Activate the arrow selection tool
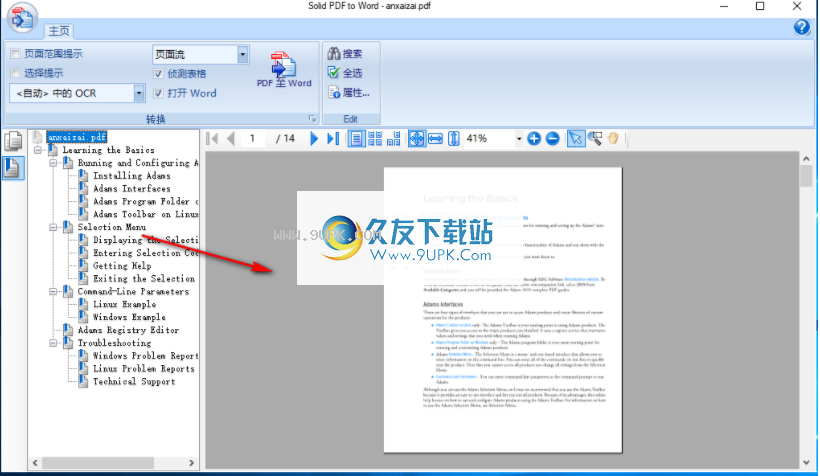820x476 pixels. [x=576, y=139]
